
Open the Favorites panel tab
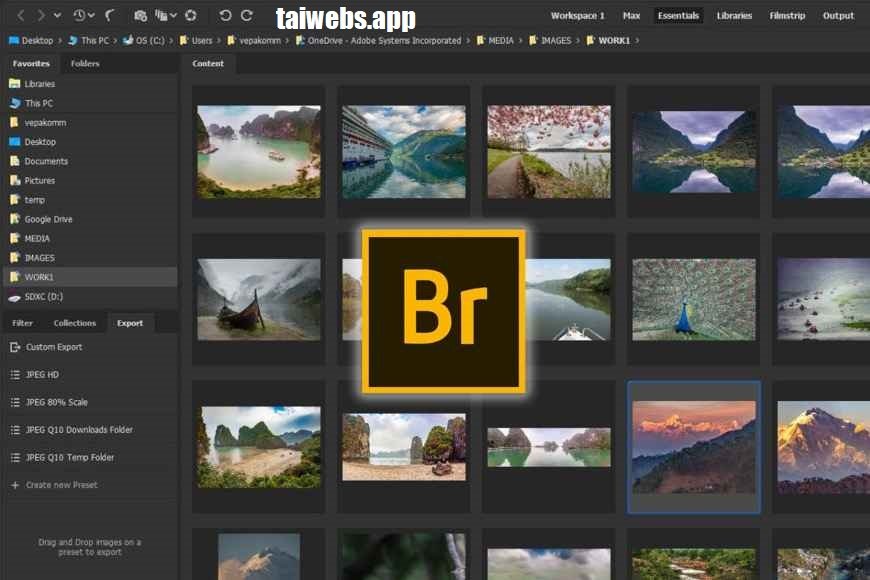[x=31, y=64]
